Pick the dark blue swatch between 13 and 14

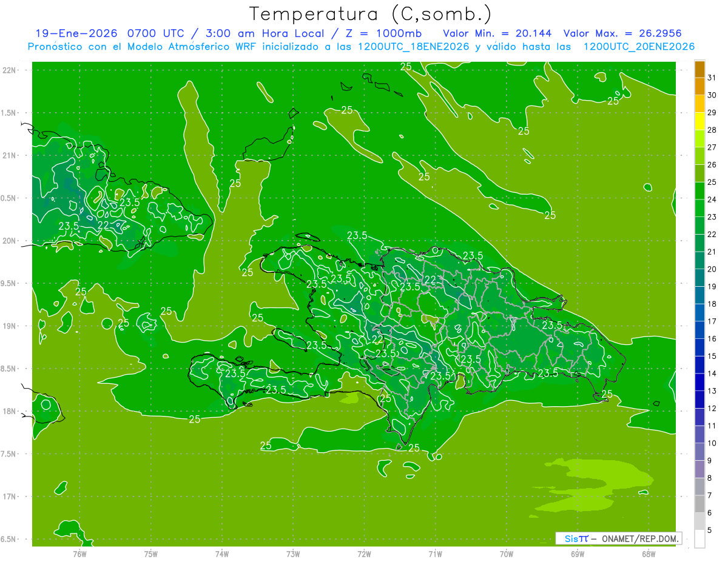point(699,382)
